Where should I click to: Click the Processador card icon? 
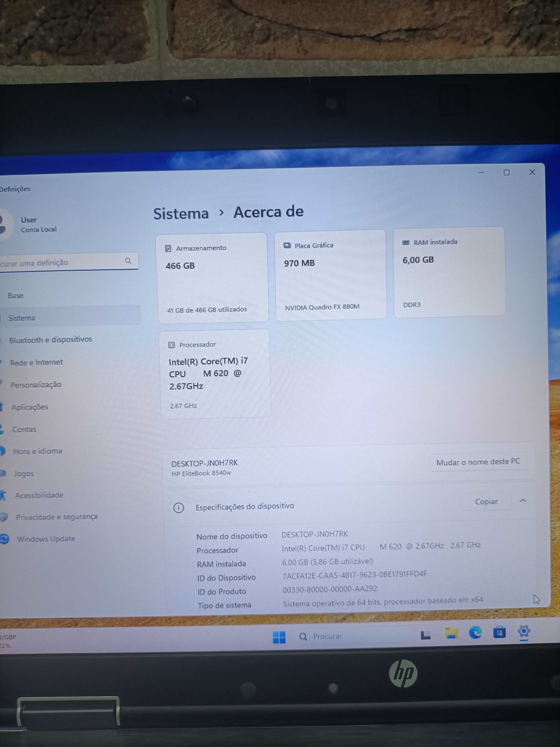[172, 345]
